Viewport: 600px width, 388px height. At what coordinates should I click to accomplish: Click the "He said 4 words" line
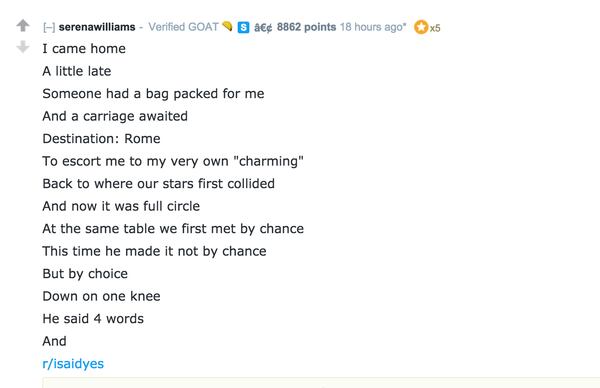[x=93, y=319]
